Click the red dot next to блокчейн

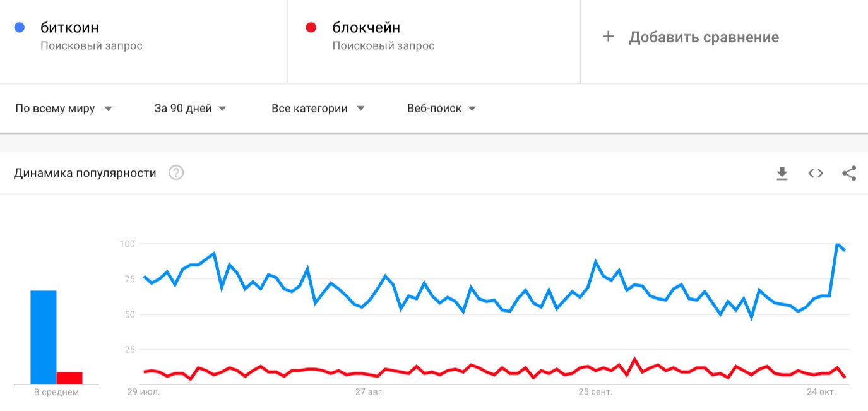(311, 28)
